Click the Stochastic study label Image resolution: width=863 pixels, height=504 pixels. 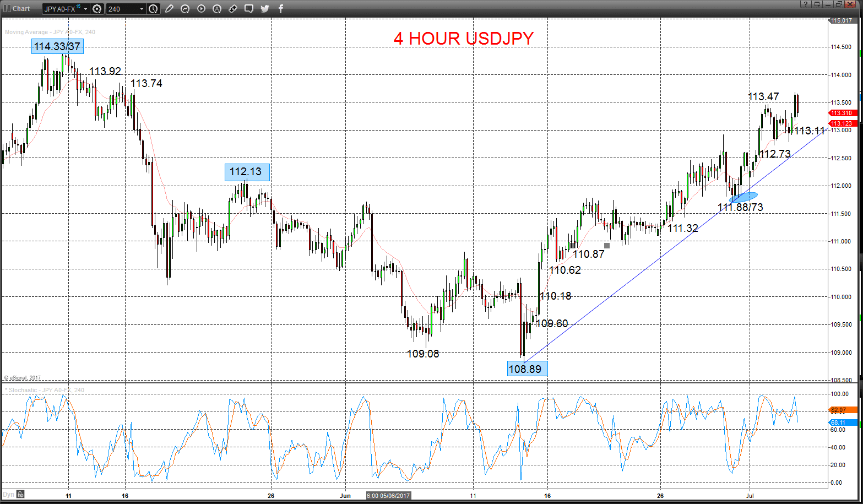pyautogui.click(x=45, y=390)
